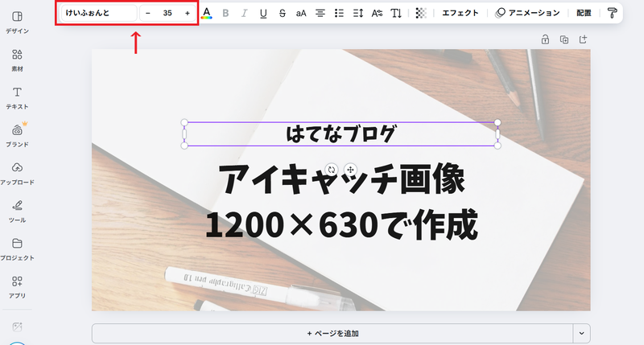Click the left side resize handle of text box
This screenshot has height=345, width=644.
(x=184, y=134)
